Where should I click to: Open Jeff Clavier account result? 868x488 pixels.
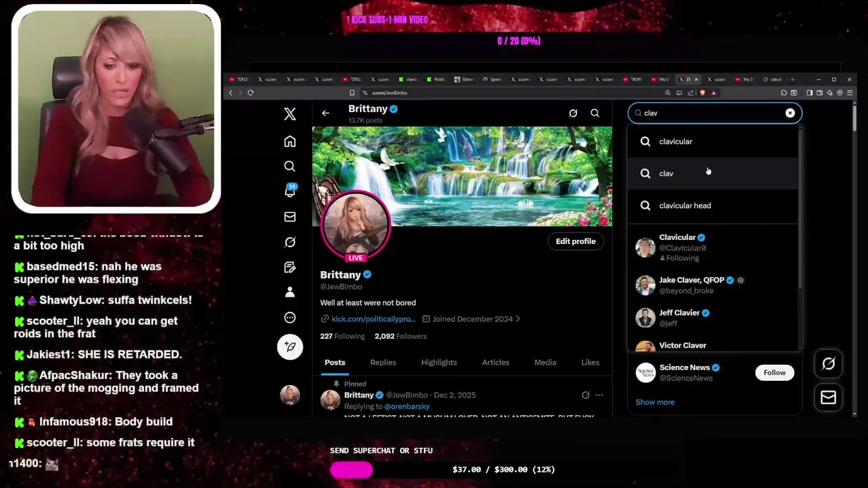[713, 318]
